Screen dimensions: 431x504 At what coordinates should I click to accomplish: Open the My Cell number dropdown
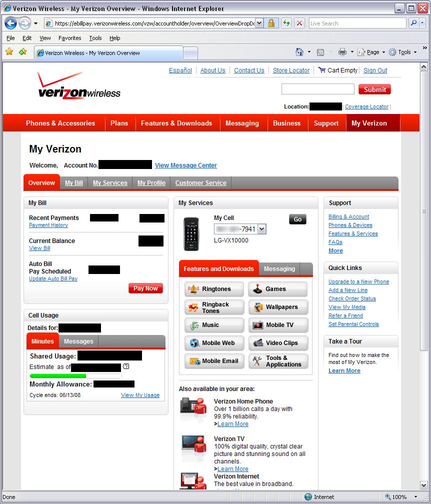[262, 229]
